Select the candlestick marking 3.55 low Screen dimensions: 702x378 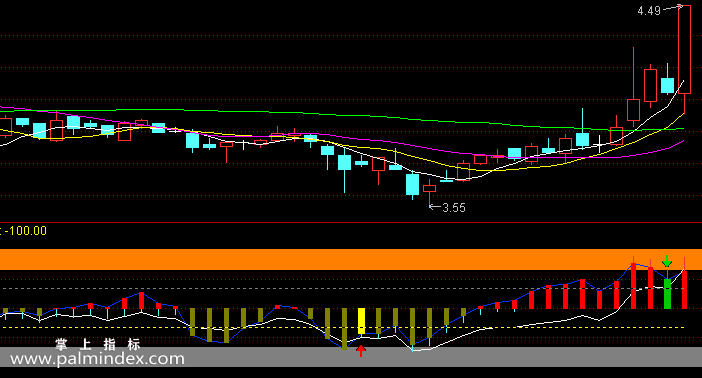pos(429,193)
